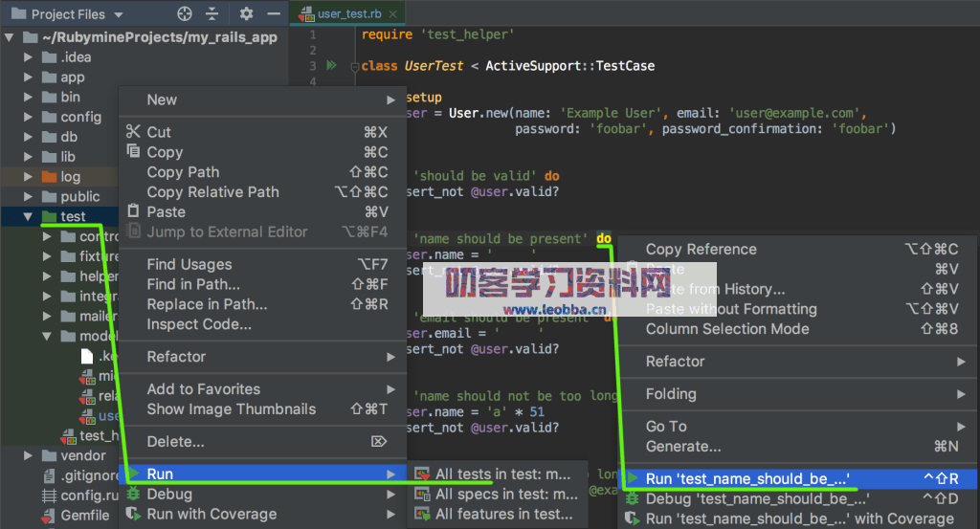The height and width of the screenshot is (529, 980).
Task: Select Copy Reference in editor menu
Action: [798, 250]
